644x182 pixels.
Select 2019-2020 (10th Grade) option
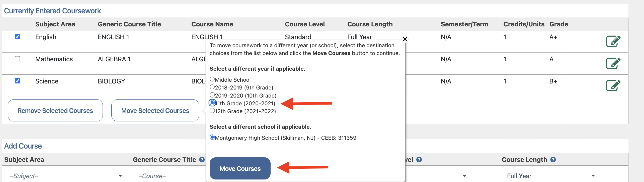(212, 95)
